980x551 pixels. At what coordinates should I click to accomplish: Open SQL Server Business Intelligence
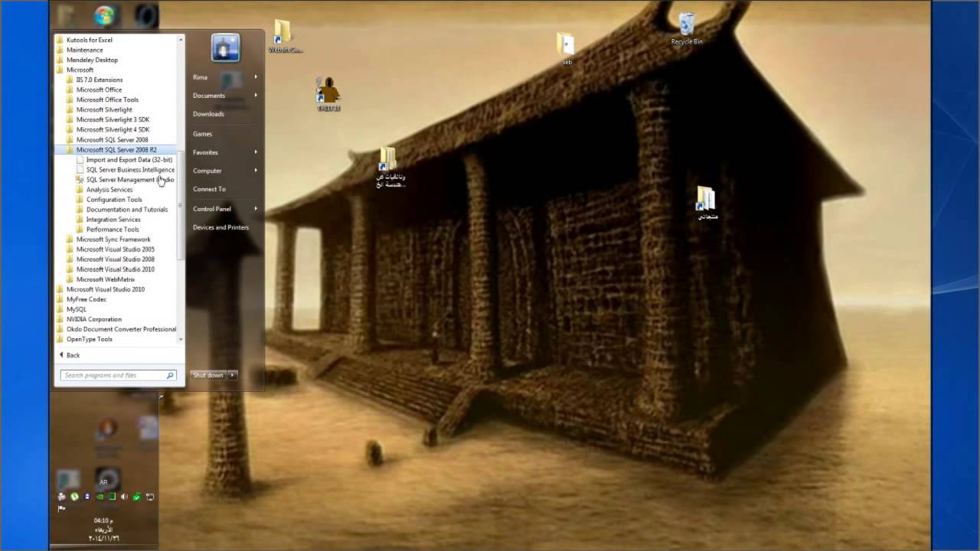[x=126, y=170]
